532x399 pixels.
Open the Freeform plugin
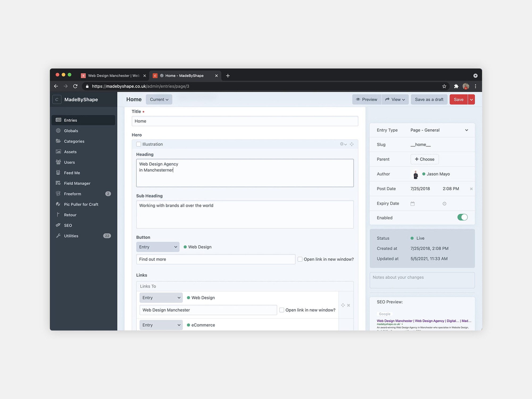tap(72, 194)
